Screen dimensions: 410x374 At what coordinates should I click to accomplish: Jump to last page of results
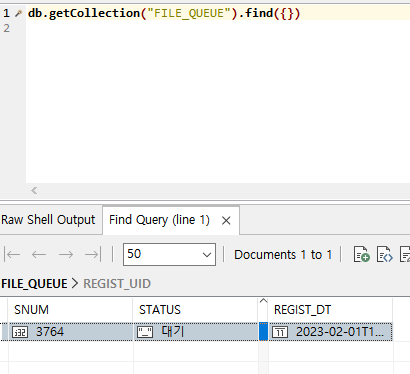coord(93,255)
